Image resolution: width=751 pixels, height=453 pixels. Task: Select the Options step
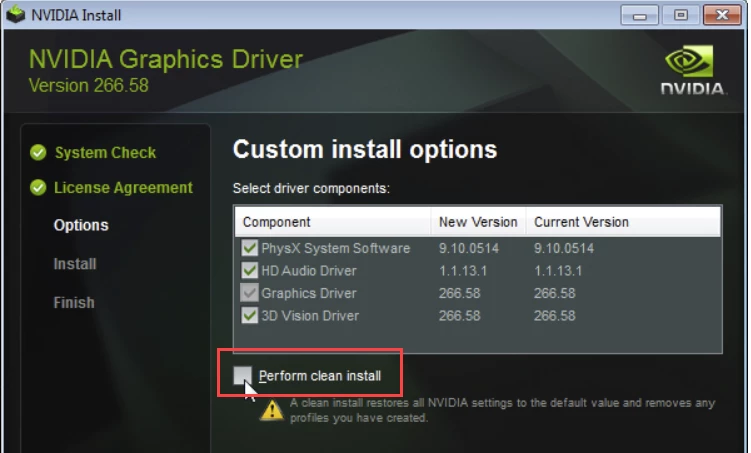81,225
